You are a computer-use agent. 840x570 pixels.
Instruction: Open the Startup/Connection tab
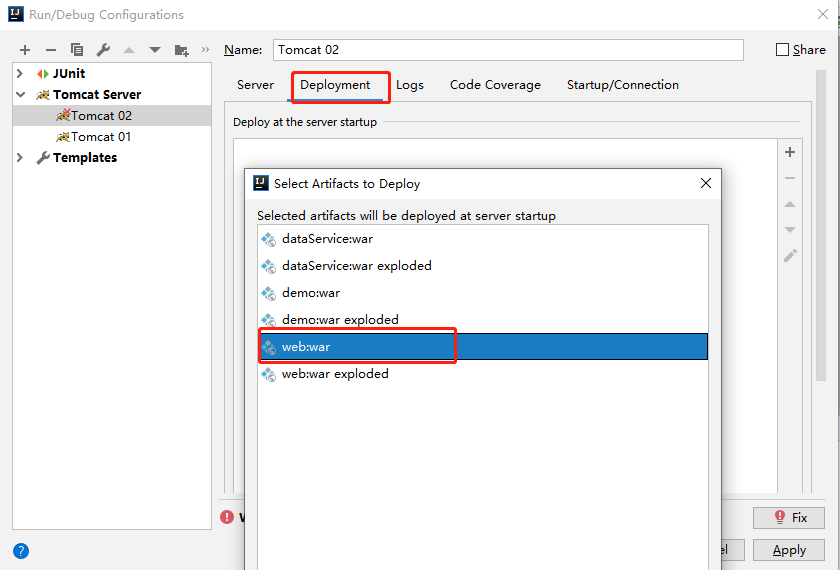pos(622,85)
